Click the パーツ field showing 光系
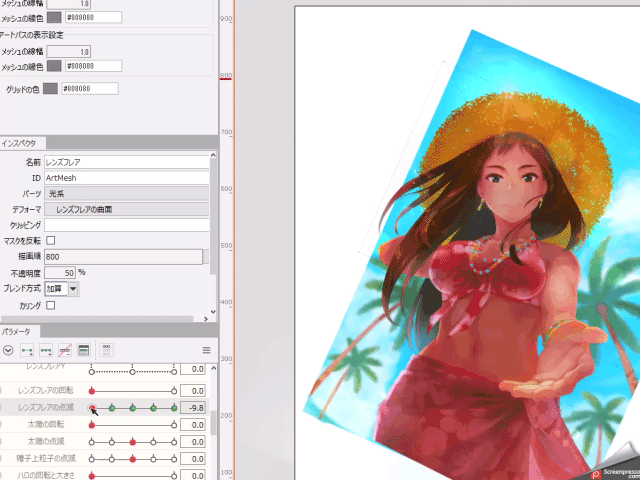The width and height of the screenshot is (640, 480). point(127,193)
